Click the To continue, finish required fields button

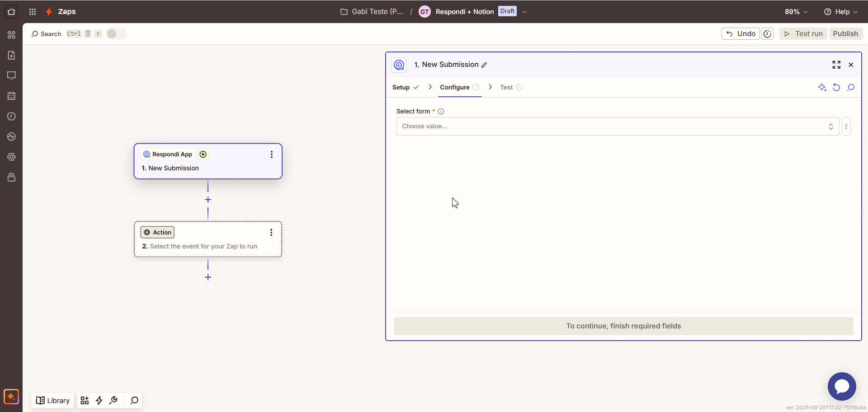623,326
